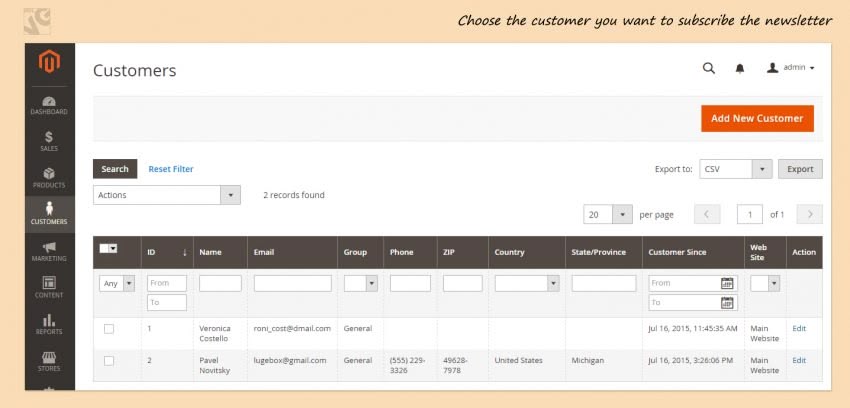Viewport: 850px width, 408px height.
Task: Open the Any selection filter dropdown
Action: (x=117, y=283)
